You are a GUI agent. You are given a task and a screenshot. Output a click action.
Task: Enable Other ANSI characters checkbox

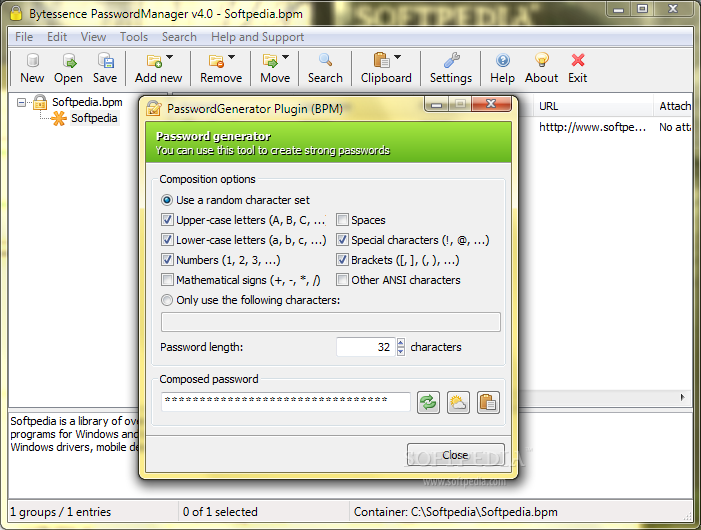(342, 280)
